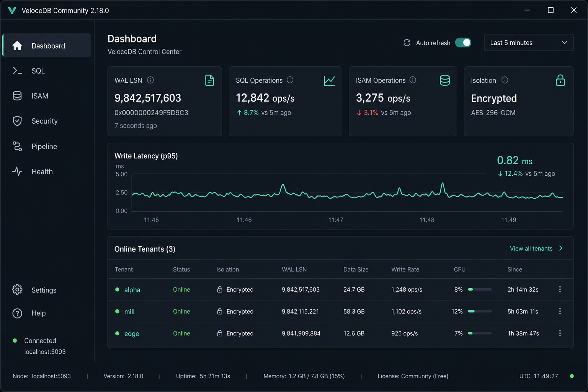Click the Security shield icon
Screen dimensions: 588x392
point(17,121)
